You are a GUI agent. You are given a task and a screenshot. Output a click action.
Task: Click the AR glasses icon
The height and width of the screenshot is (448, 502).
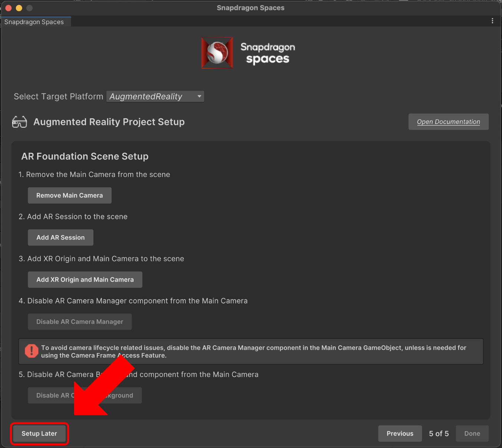(20, 122)
